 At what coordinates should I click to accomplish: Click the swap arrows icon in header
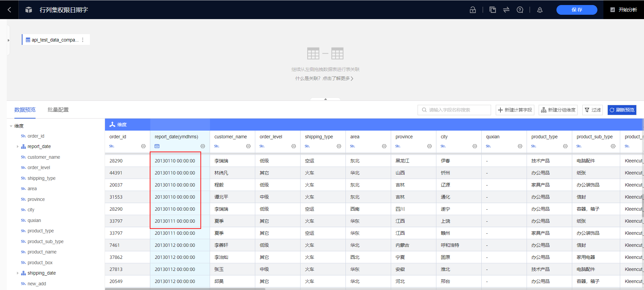tap(506, 10)
